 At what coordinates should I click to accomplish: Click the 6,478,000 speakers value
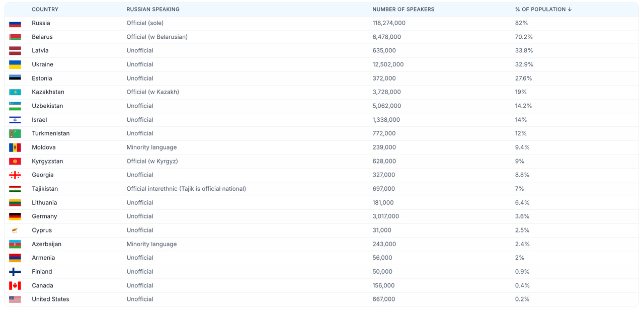[386, 37]
